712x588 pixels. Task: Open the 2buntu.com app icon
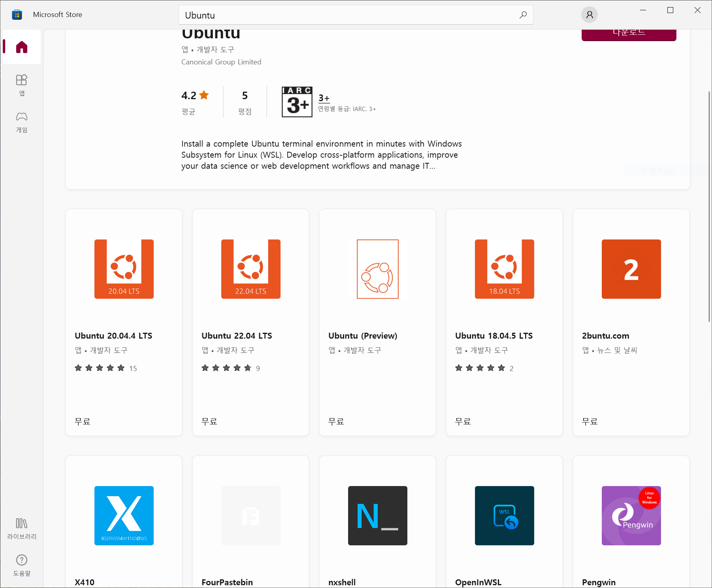tap(631, 269)
